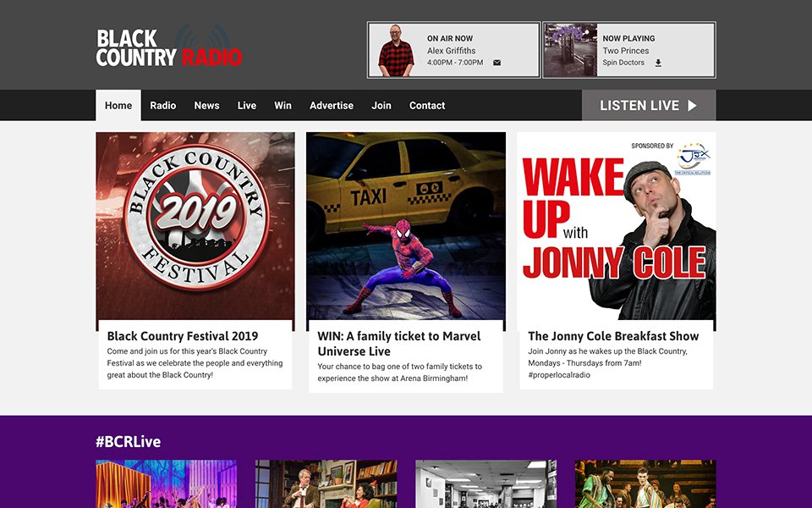
Task: Open the first #BCRLive colourful stage thumbnail
Action: coord(167,483)
